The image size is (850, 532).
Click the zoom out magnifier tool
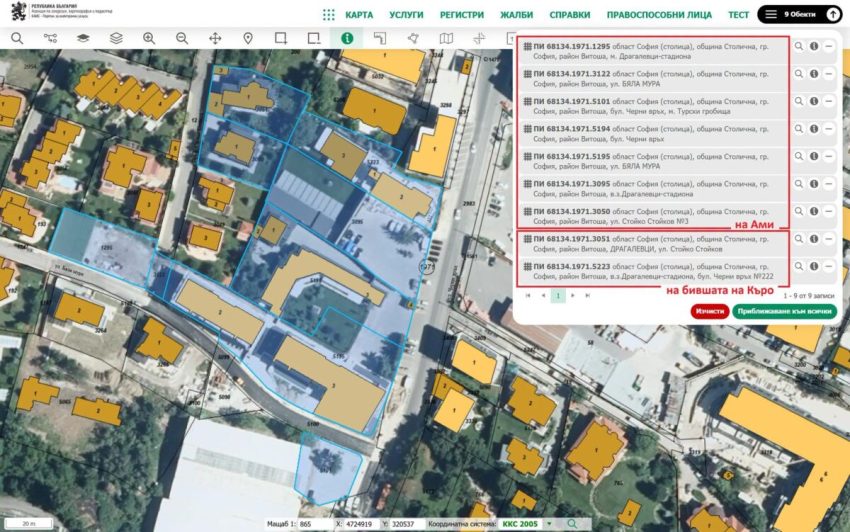[182, 38]
